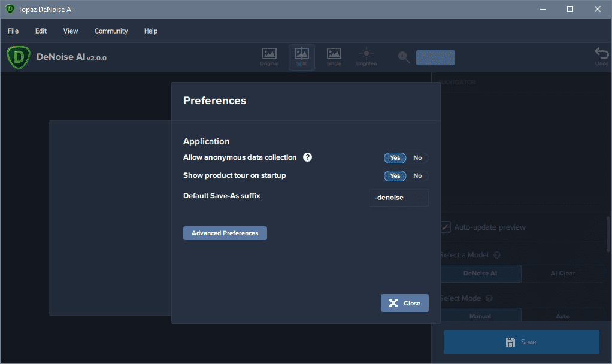This screenshot has width=612, height=364.
Task: Switch to Single view mode
Action: (334, 57)
